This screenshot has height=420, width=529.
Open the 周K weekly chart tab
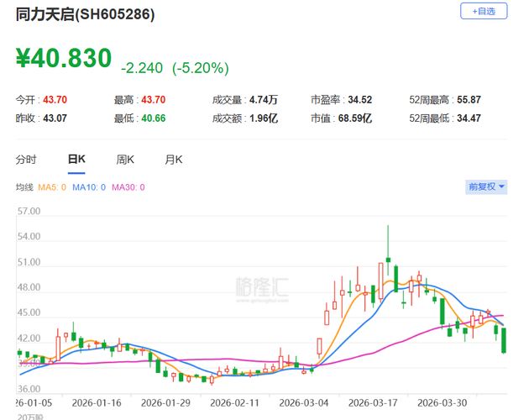(125, 160)
